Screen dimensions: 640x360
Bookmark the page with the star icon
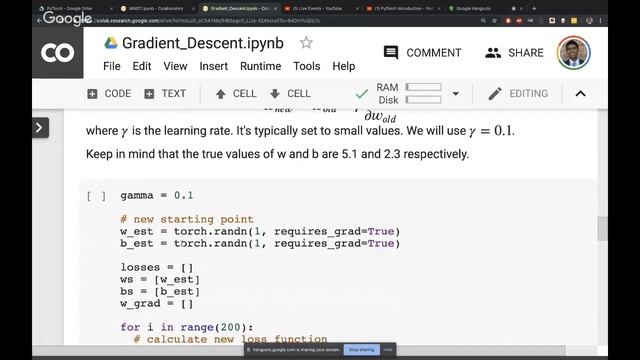click(x=494, y=20)
